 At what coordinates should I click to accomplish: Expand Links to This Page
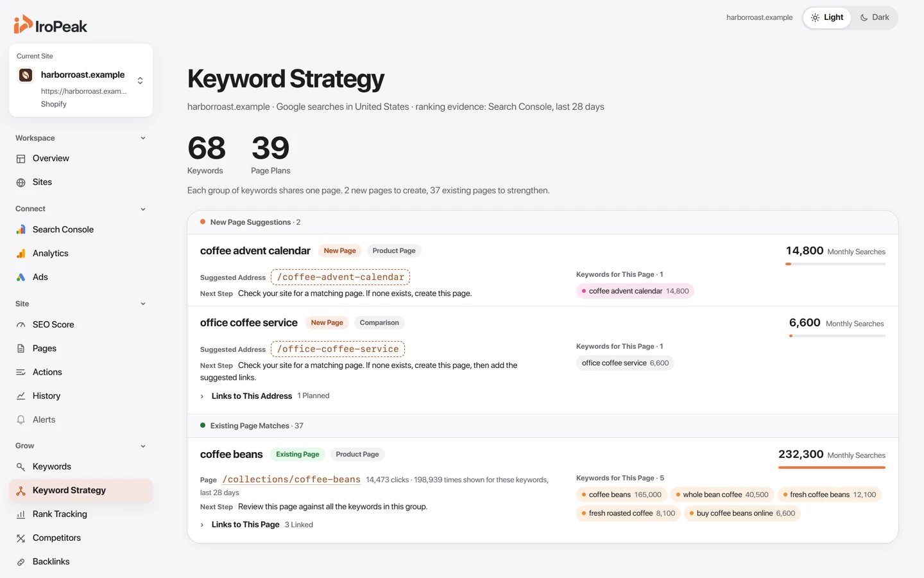[257, 525]
